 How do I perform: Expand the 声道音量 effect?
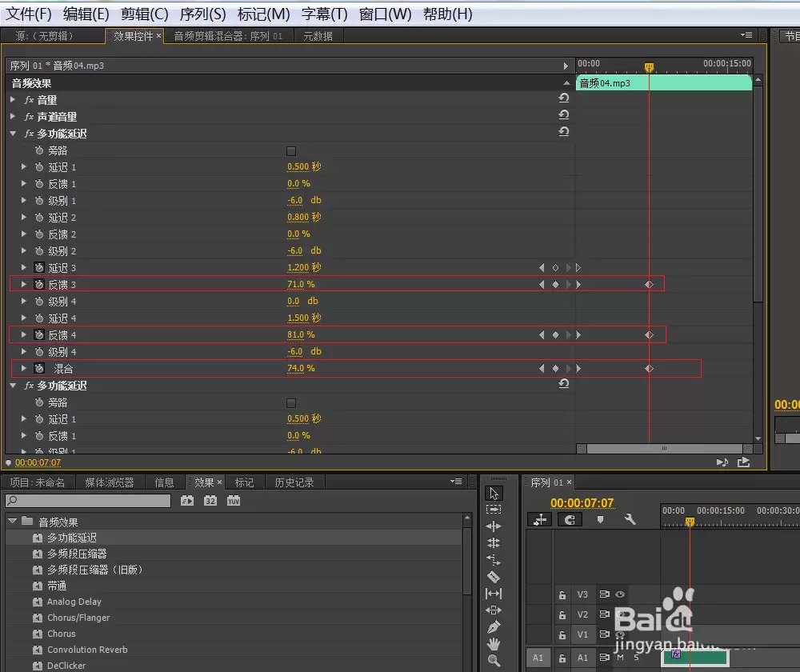click(13, 116)
